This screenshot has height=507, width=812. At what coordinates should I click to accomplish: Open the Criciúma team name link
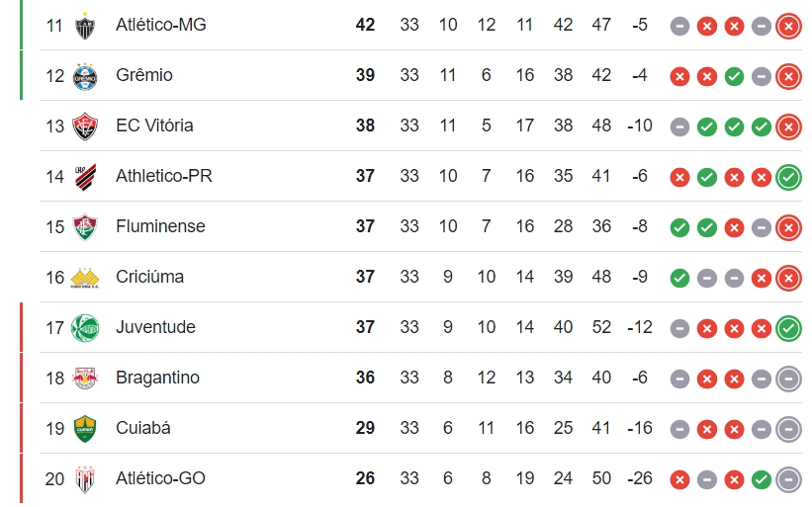coord(149,277)
